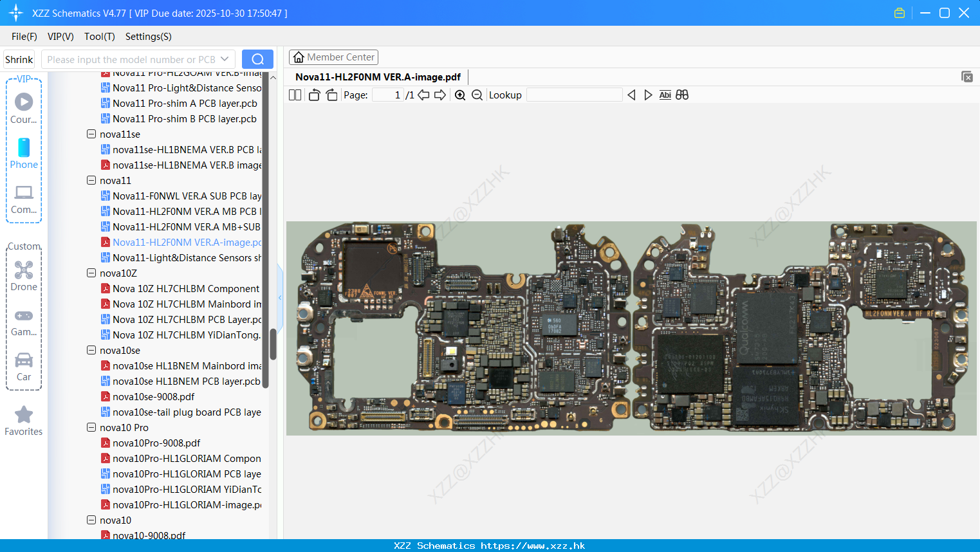Open nova10Pro-HL1GLORIAM YiDianTong file
This screenshot has width=980, height=552.
(181, 489)
